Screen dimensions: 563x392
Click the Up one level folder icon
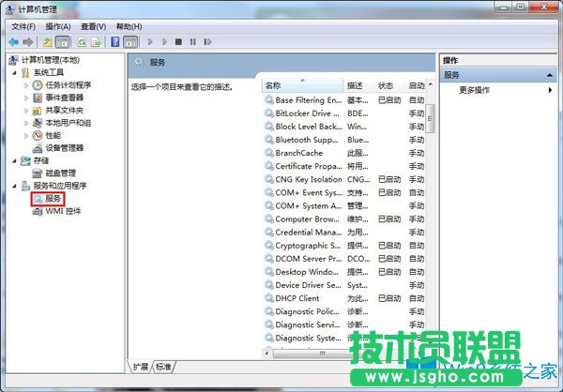click(x=48, y=42)
